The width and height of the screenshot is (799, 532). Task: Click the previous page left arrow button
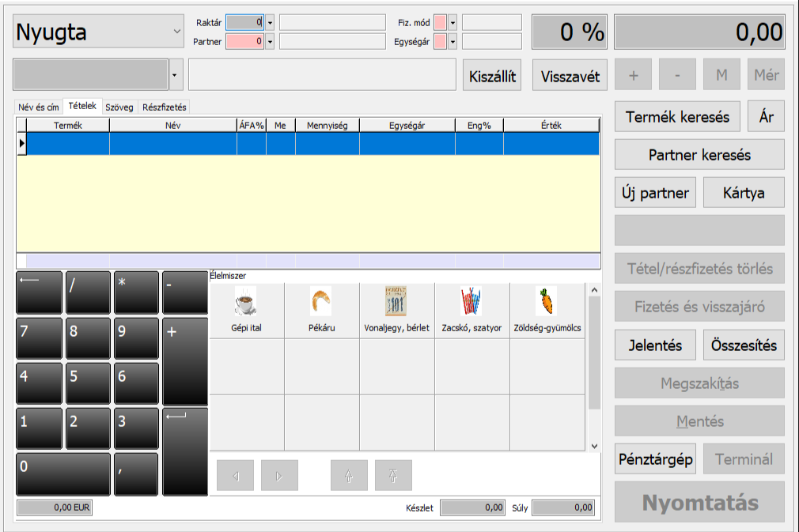(236, 476)
